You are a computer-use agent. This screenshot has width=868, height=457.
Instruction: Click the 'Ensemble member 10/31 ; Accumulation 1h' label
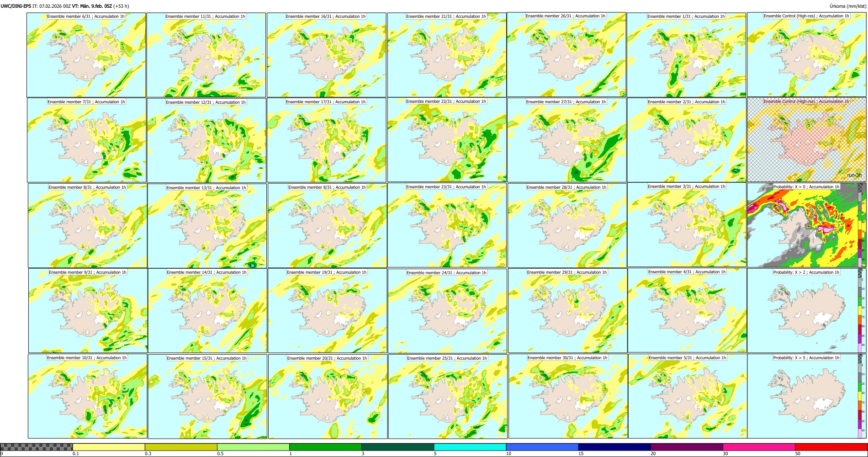(x=87, y=358)
